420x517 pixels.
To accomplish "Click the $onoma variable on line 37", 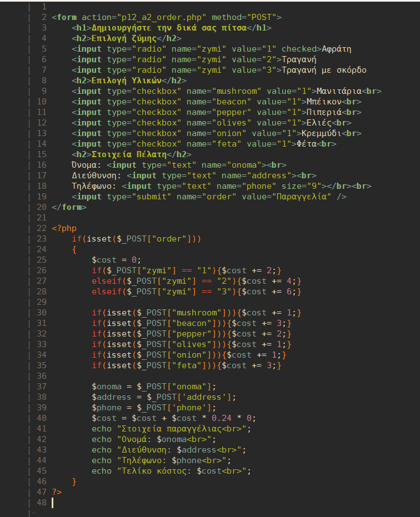I will click(107, 387).
